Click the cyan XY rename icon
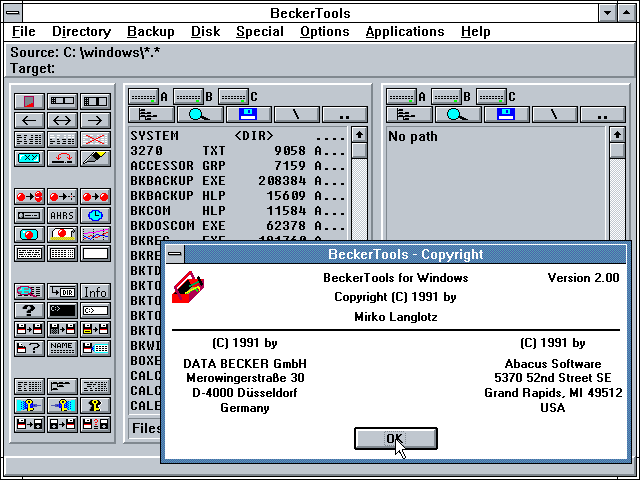The width and height of the screenshot is (640, 480). [29, 158]
